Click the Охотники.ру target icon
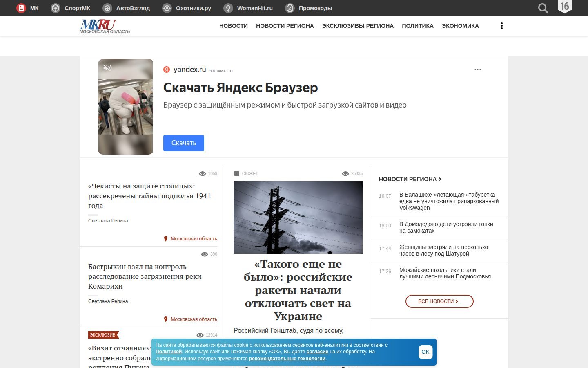588x368 pixels. 167,8
